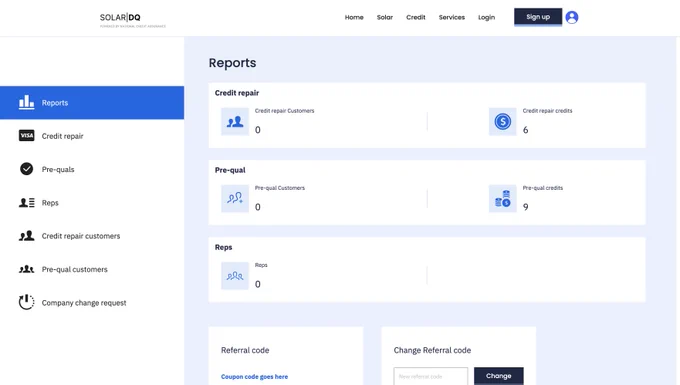680x385 pixels.
Task: Click the VISA card icon beside Credit repair
Action: 26,136
